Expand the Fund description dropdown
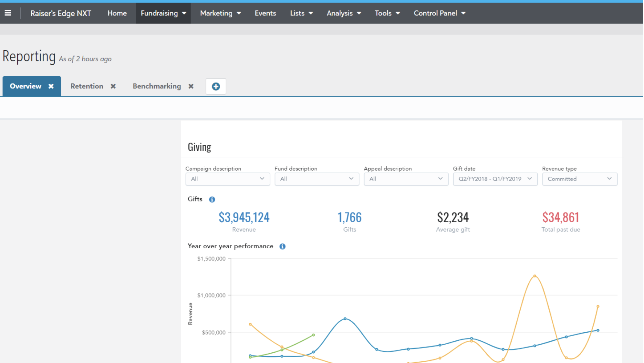Viewport: 644px width, 363px height. pyautogui.click(x=317, y=179)
